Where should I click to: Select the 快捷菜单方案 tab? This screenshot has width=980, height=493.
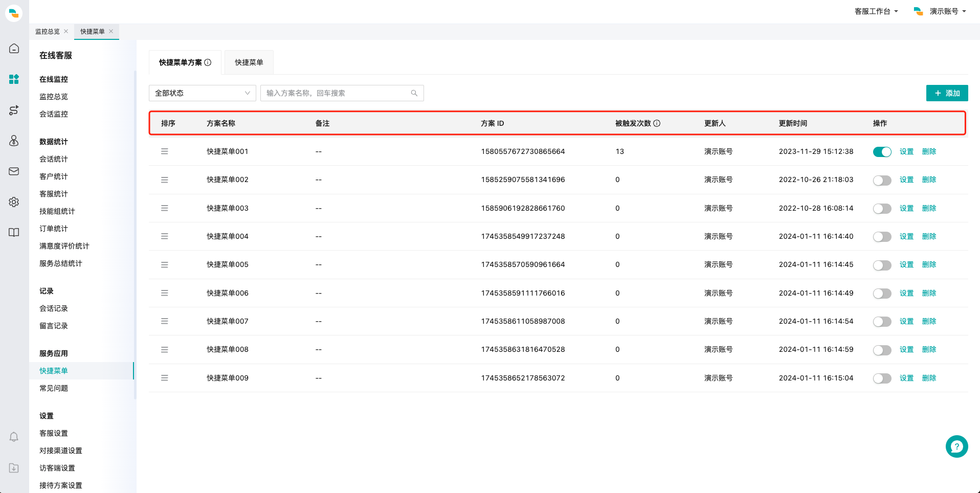point(185,62)
